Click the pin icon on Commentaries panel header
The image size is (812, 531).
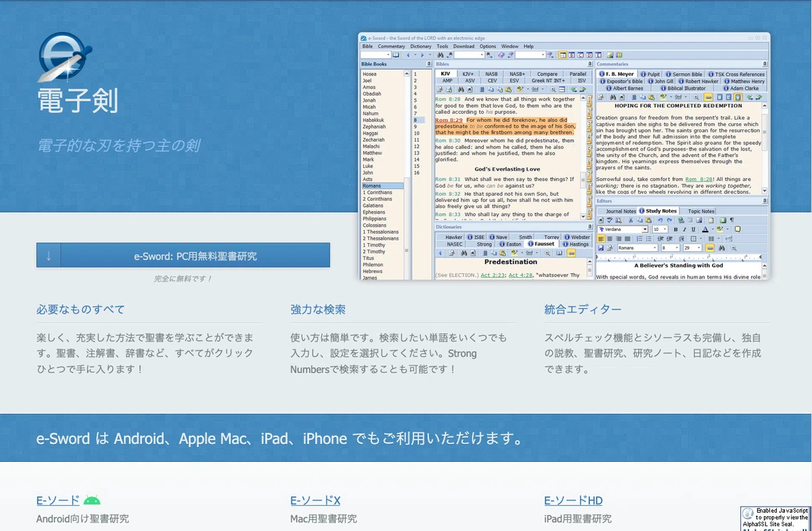tap(765, 64)
